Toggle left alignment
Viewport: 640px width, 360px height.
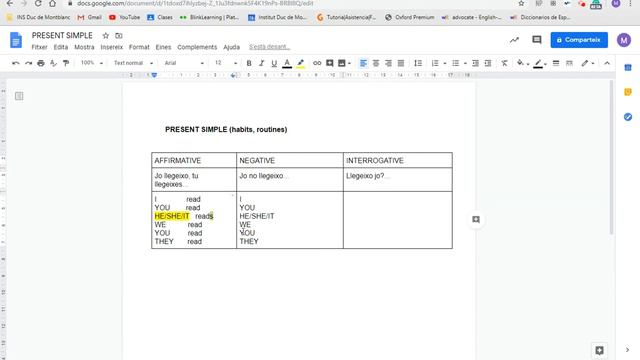point(363,63)
